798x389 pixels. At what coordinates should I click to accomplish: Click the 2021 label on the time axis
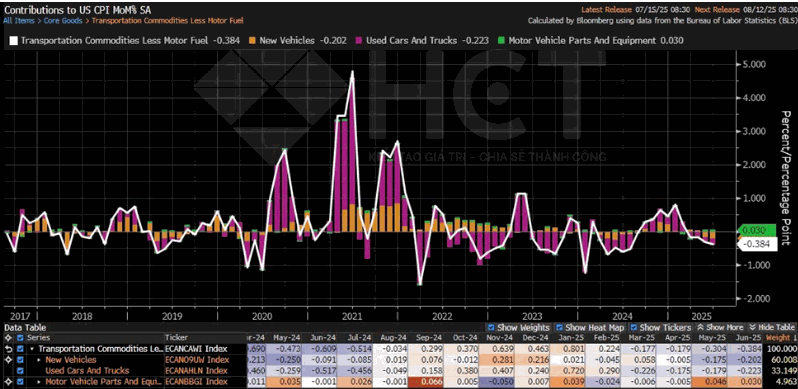point(352,316)
